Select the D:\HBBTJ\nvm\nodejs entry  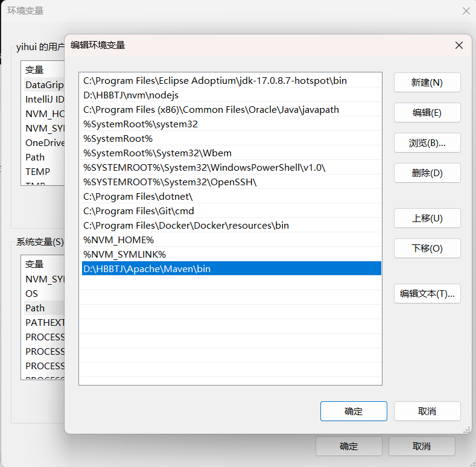click(x=131, y=95)
